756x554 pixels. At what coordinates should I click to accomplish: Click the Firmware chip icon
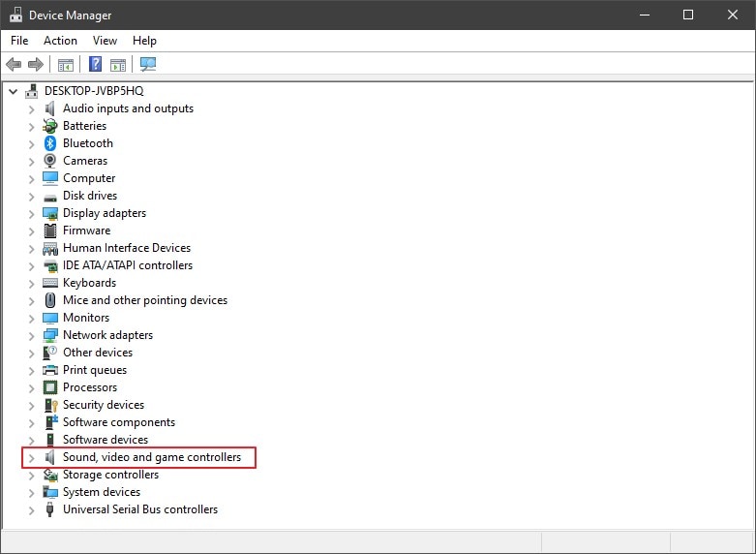click(x=50, y=231)
